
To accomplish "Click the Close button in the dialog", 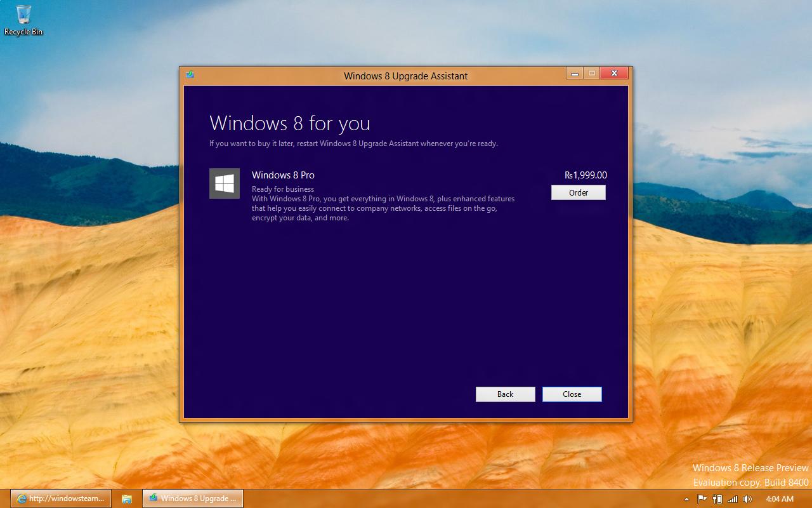I will click(572, 394).
